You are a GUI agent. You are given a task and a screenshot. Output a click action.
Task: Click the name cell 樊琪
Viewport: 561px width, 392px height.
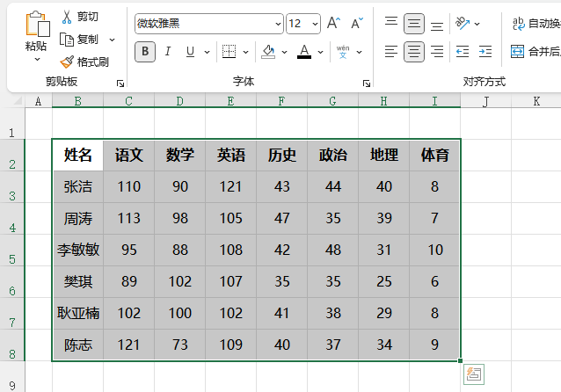click(78, 281)
